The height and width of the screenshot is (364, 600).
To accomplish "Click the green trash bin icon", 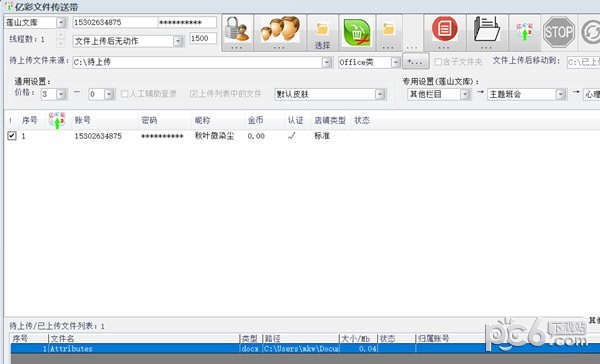I will pos(357,33).
